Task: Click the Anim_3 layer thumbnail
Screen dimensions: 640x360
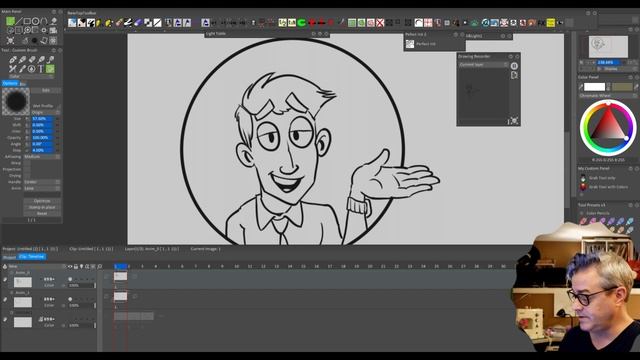Action: (23, 282)
